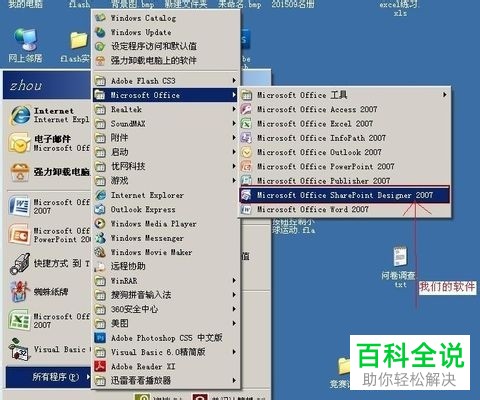Click the Microsoft Office Access 2007 icon
Viewport: 480px width, 400px height.
tap(246, 109)
